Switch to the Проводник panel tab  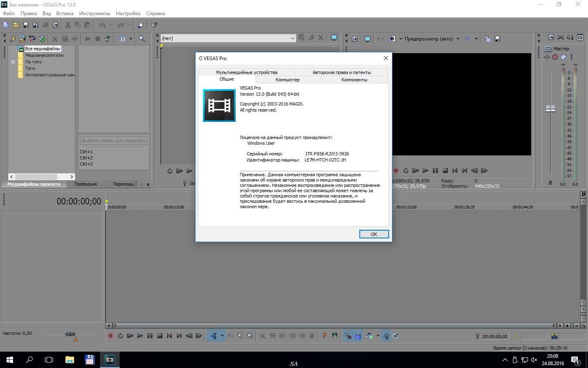pos(86,184)
